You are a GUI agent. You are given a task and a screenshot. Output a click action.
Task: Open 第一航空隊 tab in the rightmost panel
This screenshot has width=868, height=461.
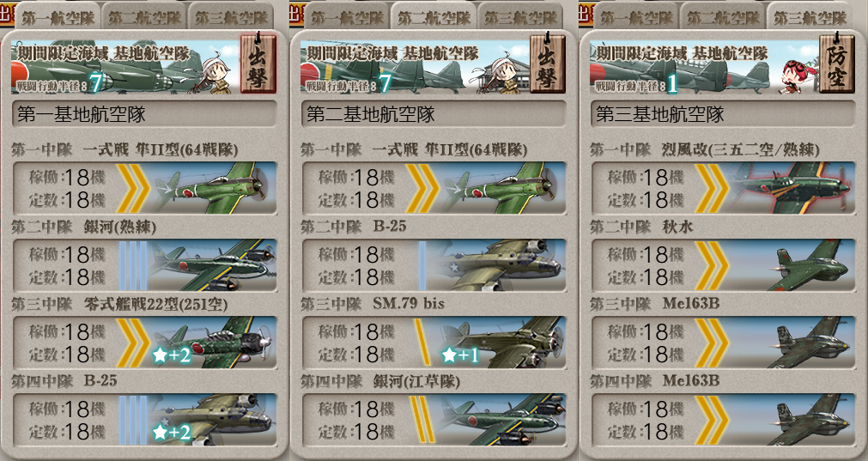pyautogui.click(x=636, y=17)
